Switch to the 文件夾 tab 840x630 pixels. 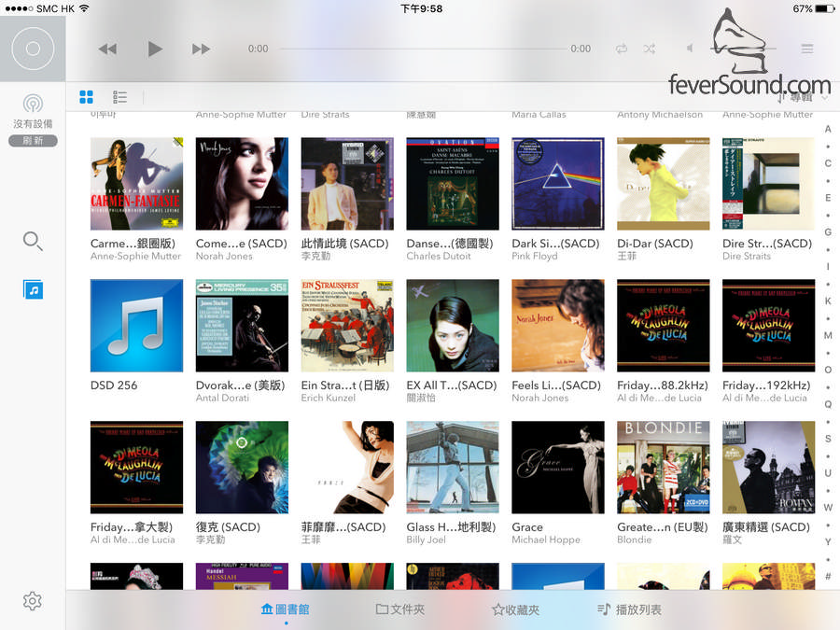[x=400, y=609]
